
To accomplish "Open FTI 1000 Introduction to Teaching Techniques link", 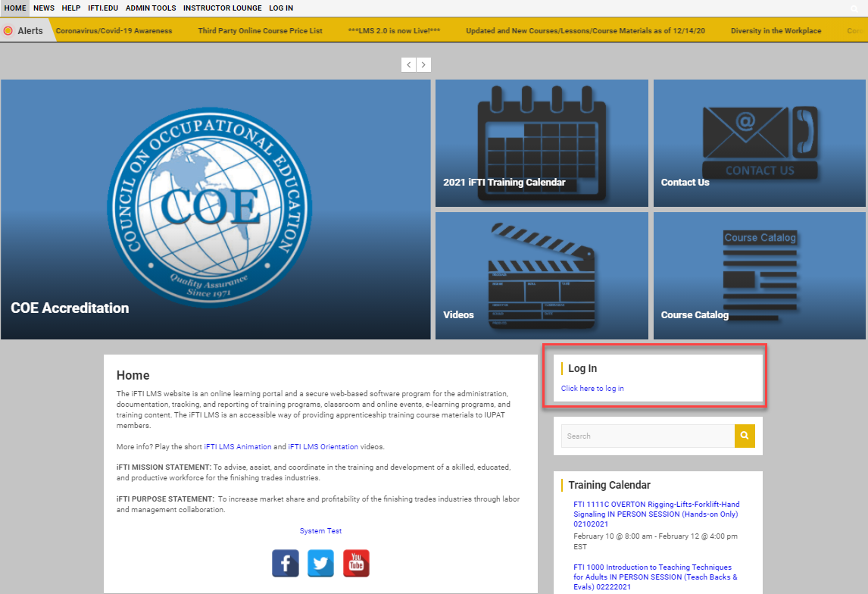I will (x=655, y=577).
